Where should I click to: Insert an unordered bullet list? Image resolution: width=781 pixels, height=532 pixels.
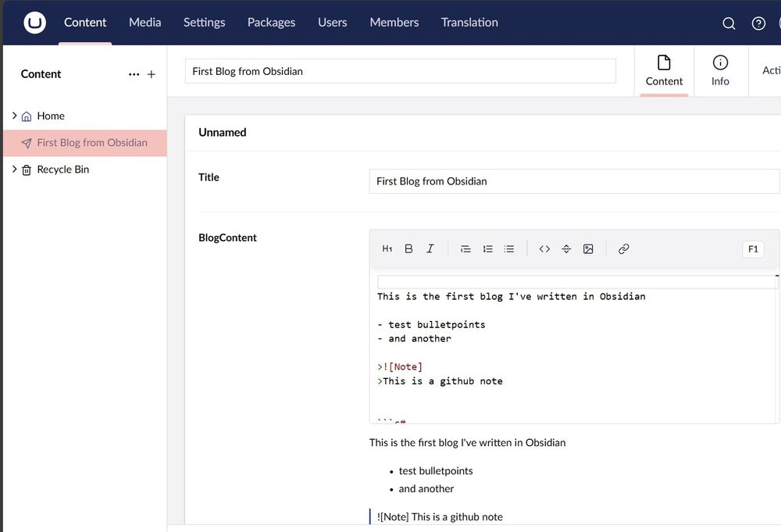tap(509, 248)
